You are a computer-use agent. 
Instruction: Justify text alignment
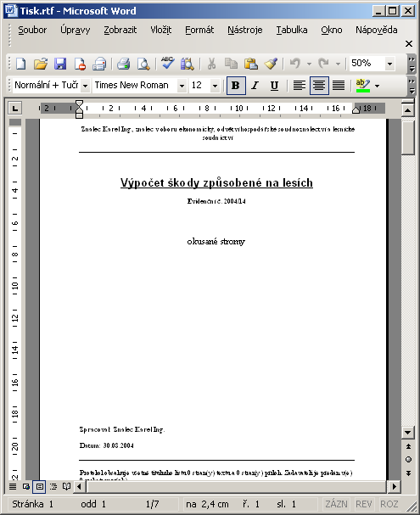(x=339, y=86)
